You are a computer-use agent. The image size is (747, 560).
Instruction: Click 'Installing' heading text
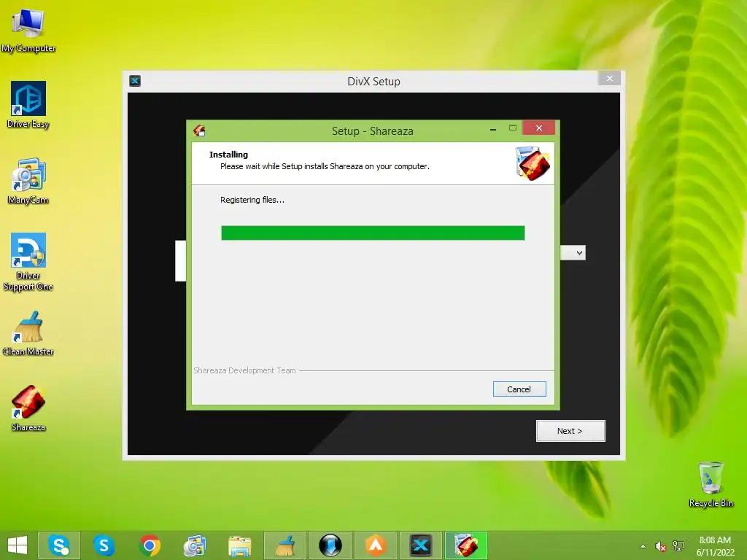click(228, 155)
